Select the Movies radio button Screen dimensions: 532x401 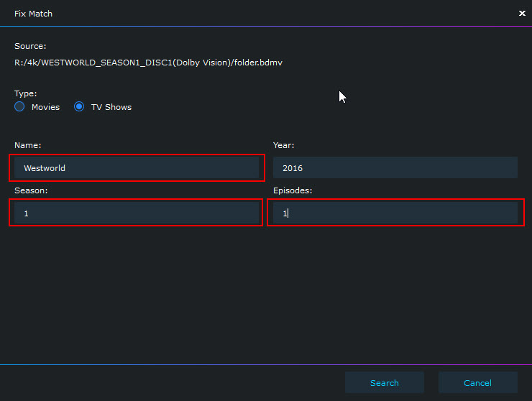pyautogui.click(x=19, y=106)
